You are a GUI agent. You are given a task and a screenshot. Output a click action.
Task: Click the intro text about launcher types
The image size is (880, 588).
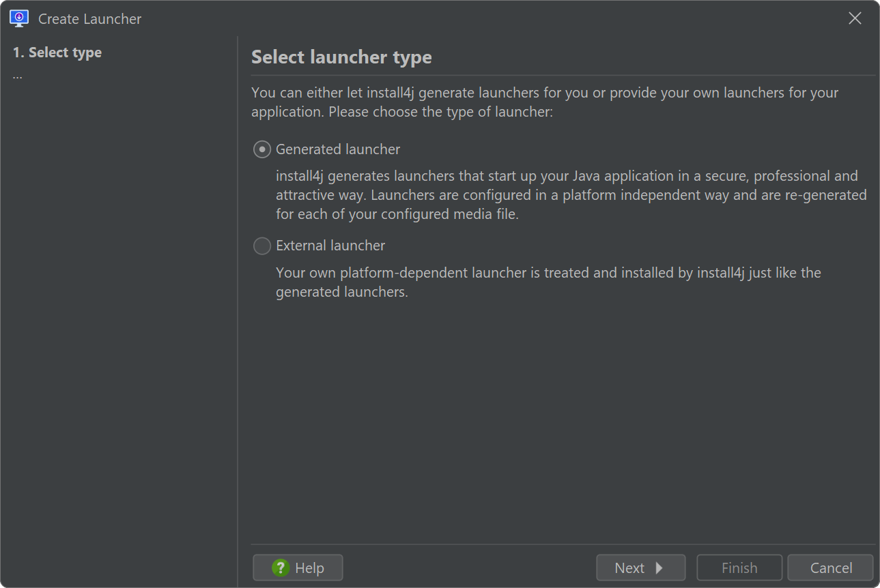click(545, 102)
